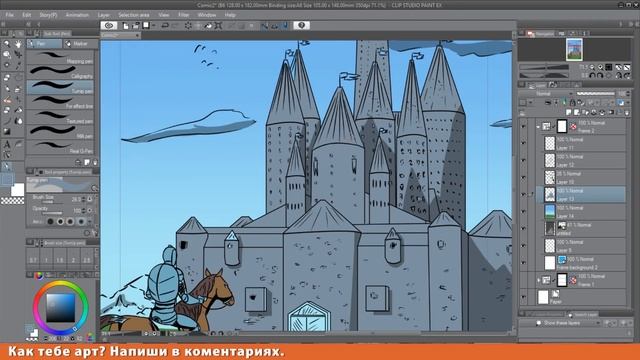Toggle visibility of Paper layer

[x=524, y=297]
